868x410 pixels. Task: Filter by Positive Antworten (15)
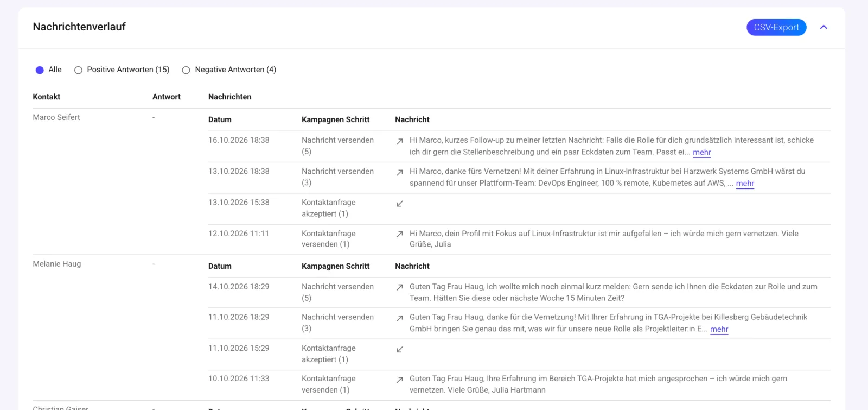78,70
